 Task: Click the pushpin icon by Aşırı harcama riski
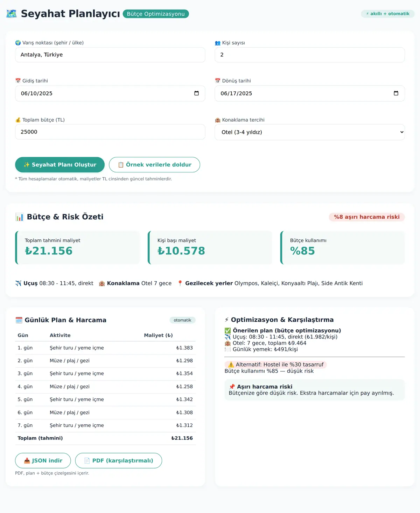[x=232, y=387]
